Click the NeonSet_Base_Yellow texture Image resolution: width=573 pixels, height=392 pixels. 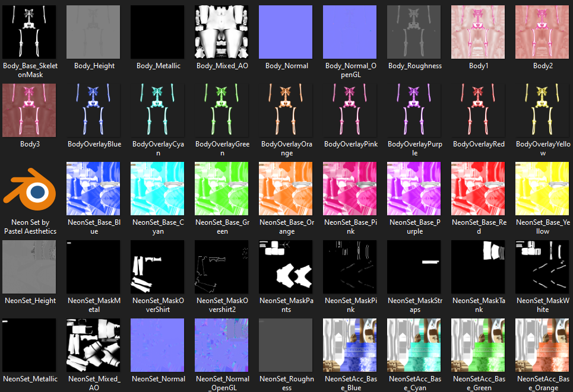click(x=542, y=189)
